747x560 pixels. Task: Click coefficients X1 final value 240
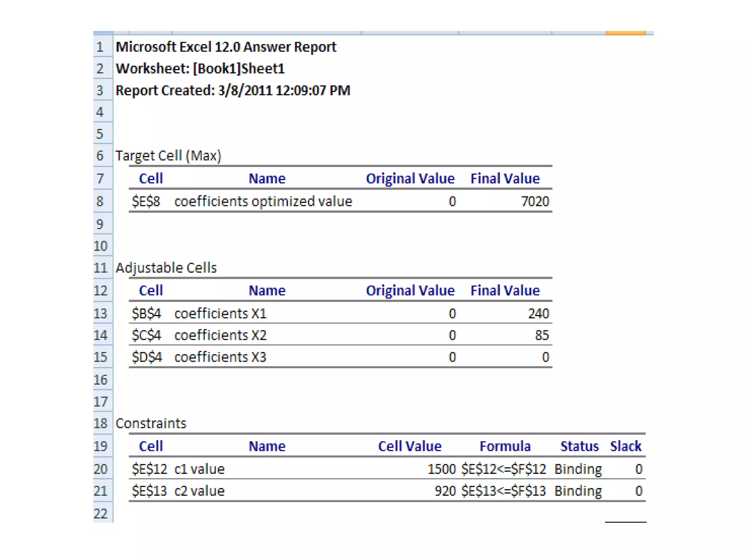pyautogui.click(x=538, y=314)
